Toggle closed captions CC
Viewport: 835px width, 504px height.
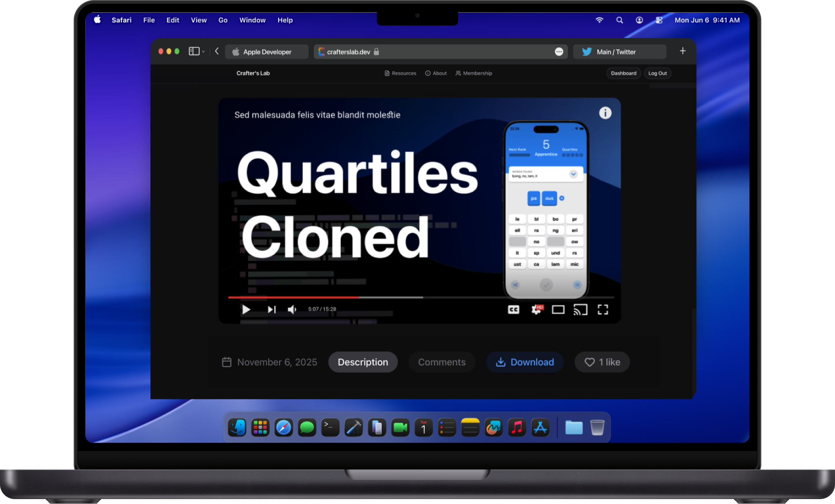(514, 310)
